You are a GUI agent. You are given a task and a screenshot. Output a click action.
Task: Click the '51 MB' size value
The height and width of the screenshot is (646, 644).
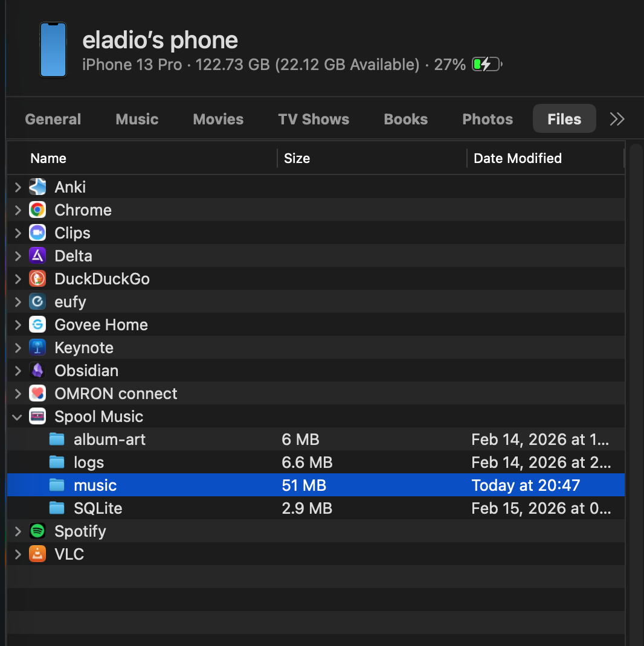coord(304,485)
